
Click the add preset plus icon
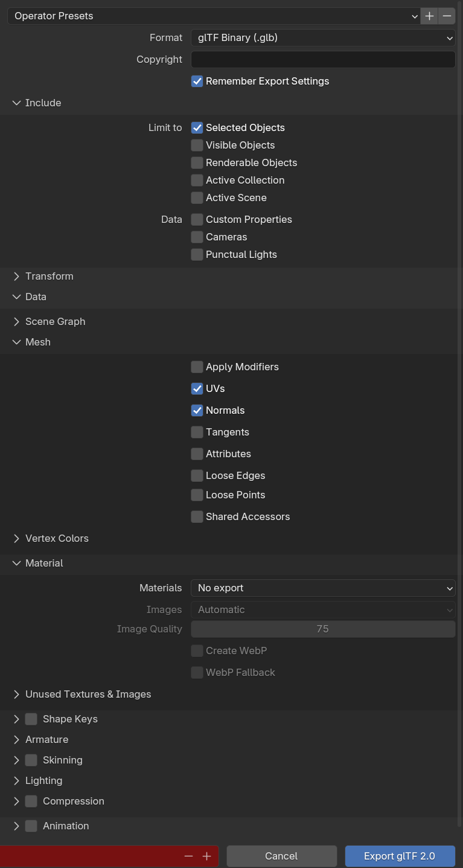point(429,16)
